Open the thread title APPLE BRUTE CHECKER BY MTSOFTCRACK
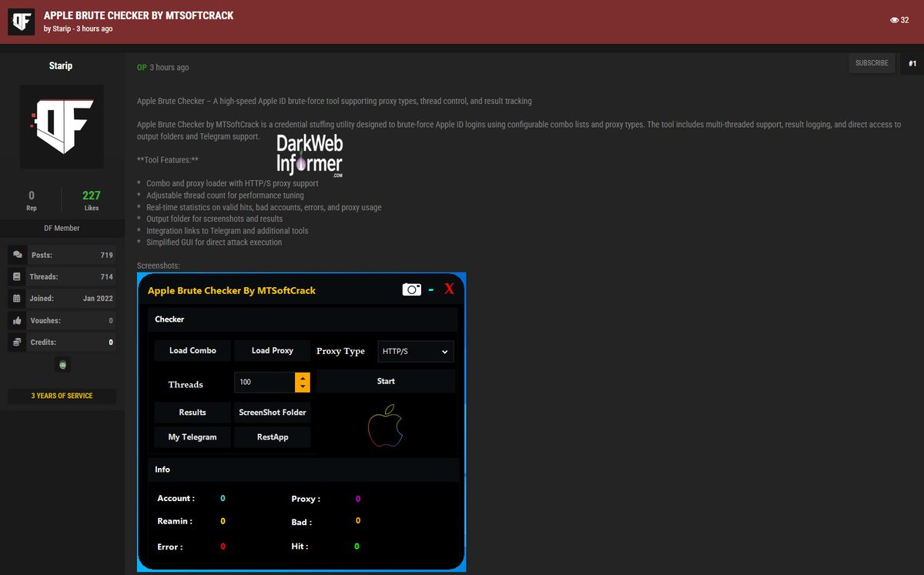This screenshot has width=924, height=575. [139, 15]
